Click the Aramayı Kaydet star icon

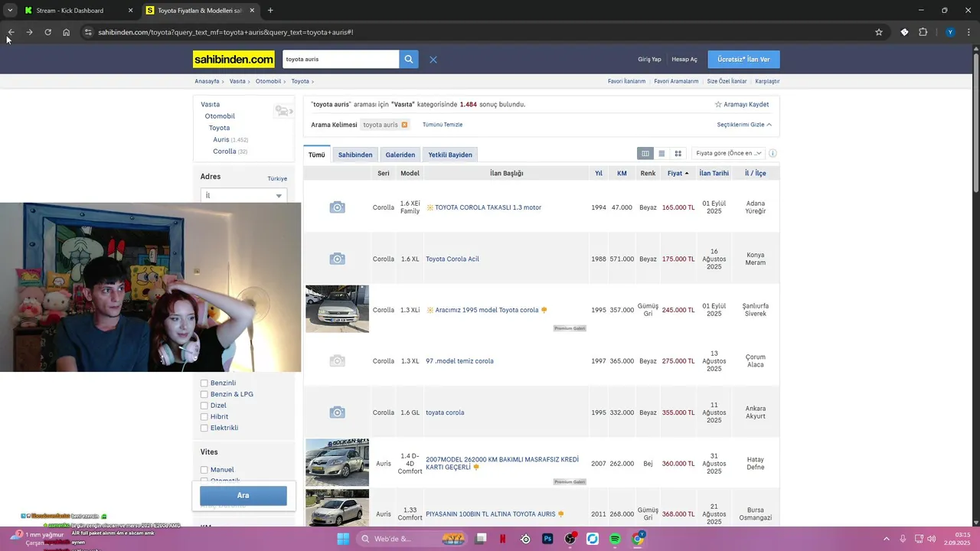718,104
